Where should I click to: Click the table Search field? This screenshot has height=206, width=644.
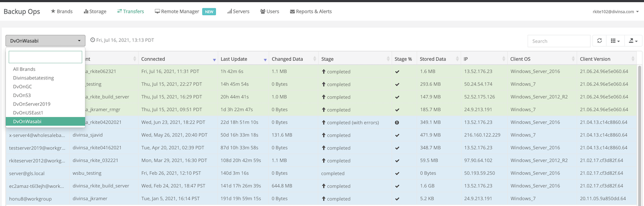pyautogui.click(x=559, y=41)
